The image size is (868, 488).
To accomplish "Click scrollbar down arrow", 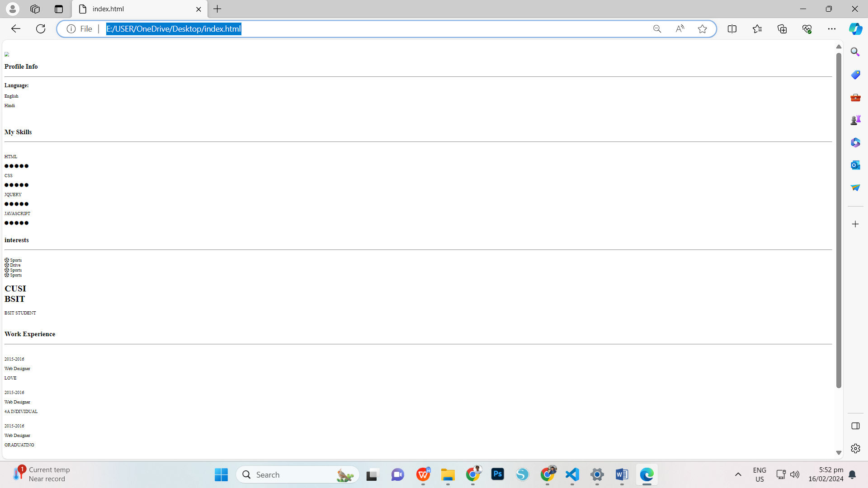I will coord(839,453).
